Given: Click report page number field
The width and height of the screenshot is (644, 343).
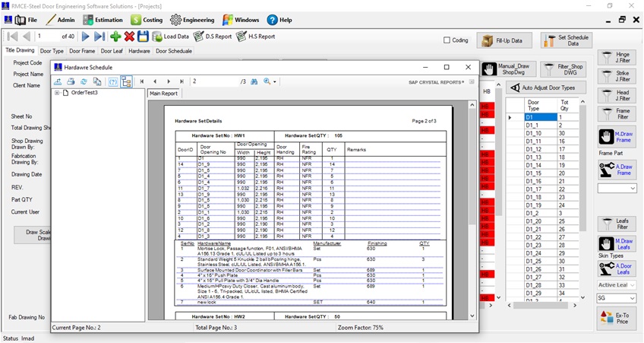Looking at the screenshot, I should click(x=213, y=81).
